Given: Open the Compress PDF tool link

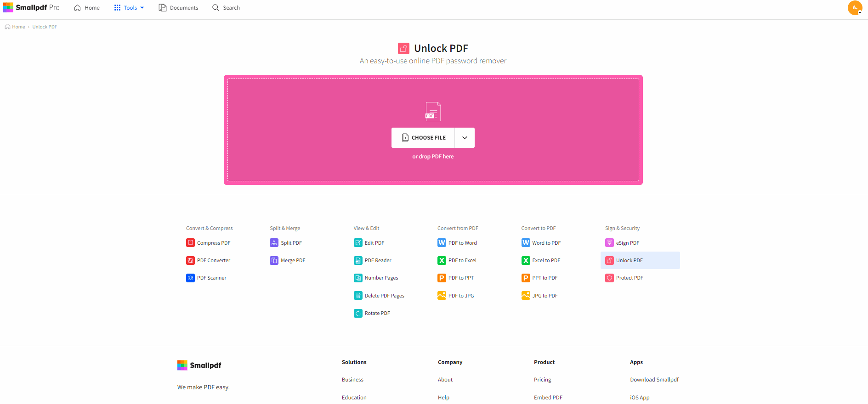Looking at the screenshot, I should point(214,243).
